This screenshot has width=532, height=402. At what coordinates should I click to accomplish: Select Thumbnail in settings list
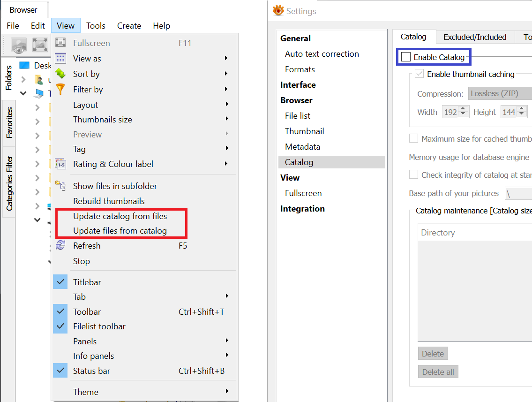pyautogui.click(x=304, y=131)
